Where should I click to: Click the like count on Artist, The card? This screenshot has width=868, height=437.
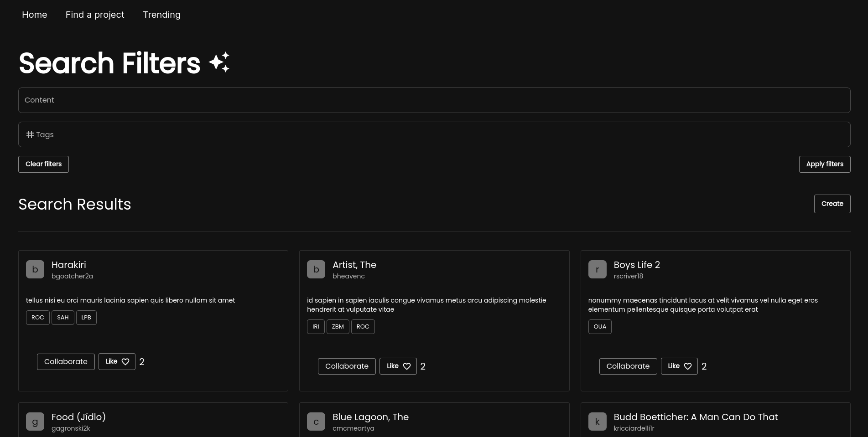(423, 366)
